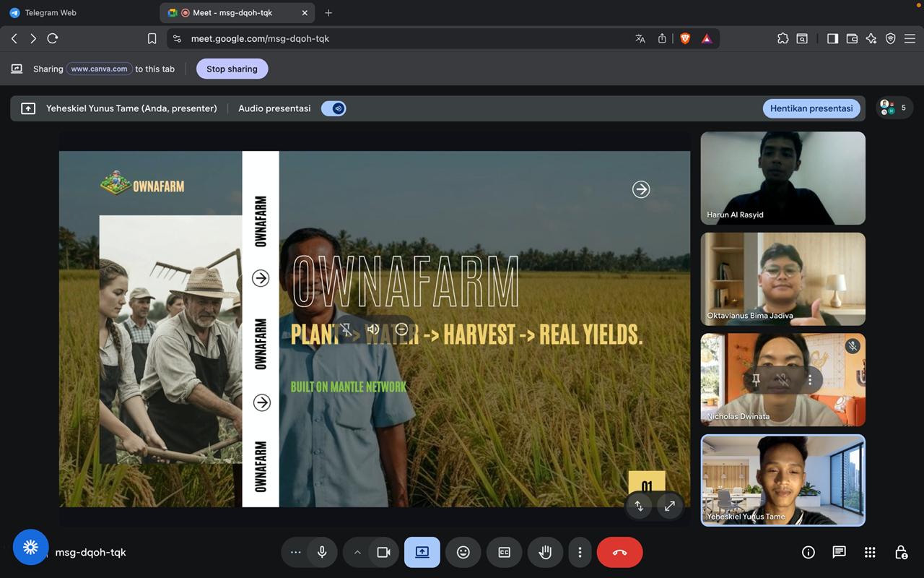Click the Stop sharing button
Viewport: 924px width, 578px height.
[x=232, y=69]
